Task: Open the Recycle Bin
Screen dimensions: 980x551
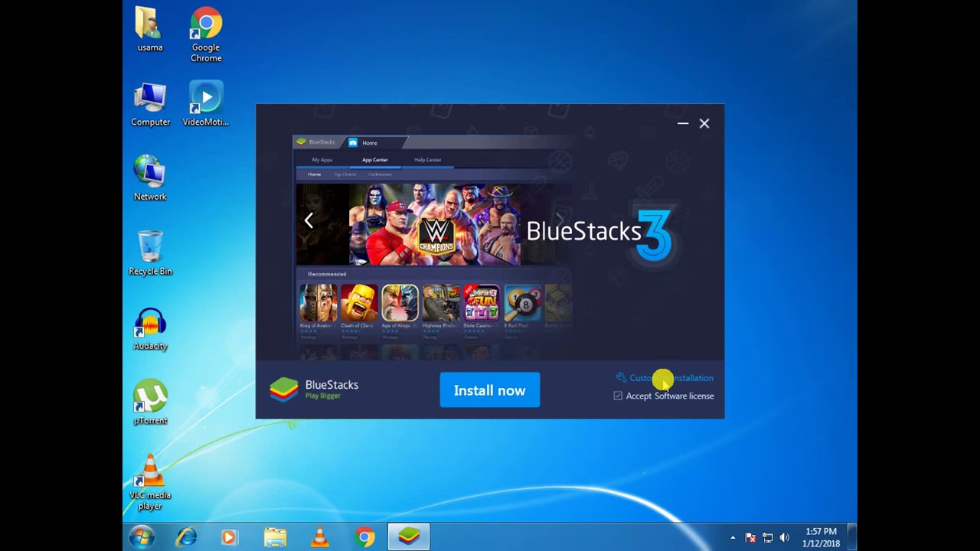Action: 150,253
